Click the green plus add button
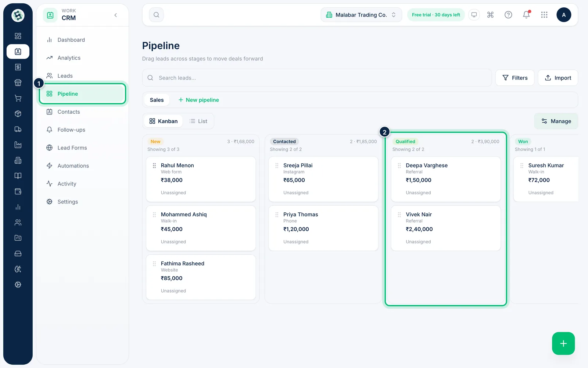The width and height of the screenshot is (588, 368). point(563,343)
